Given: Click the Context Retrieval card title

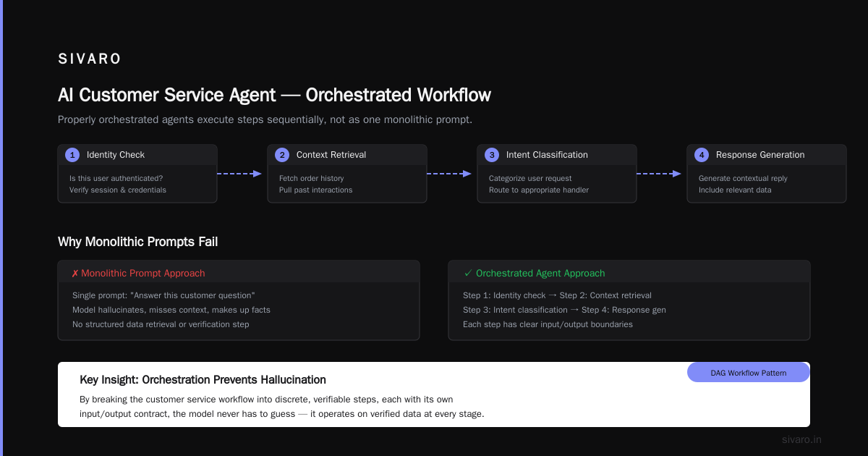Looking at the screenshot, I should [331, 155].
